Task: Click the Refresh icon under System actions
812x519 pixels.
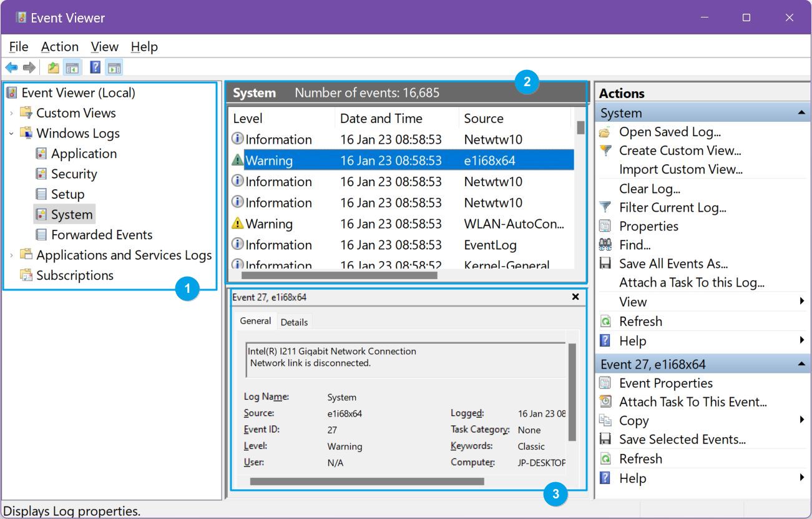Action: point(605,320)
